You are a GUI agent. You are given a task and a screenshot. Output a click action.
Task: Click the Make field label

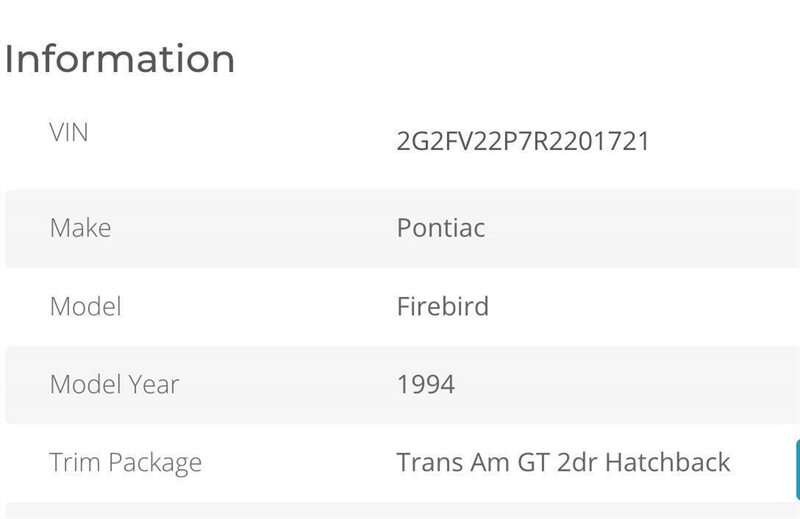80,228
